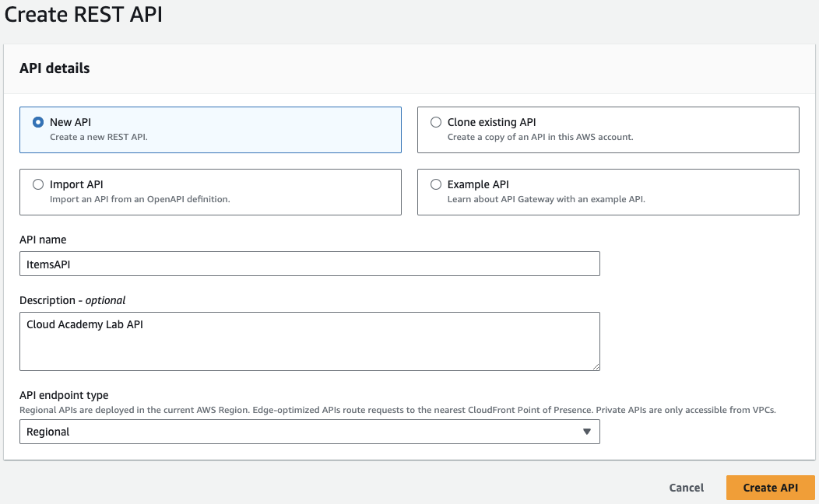The height and width of the screenshot is (504, 819).
Task: Select the Example API option
Action: (x=435, y=184)
